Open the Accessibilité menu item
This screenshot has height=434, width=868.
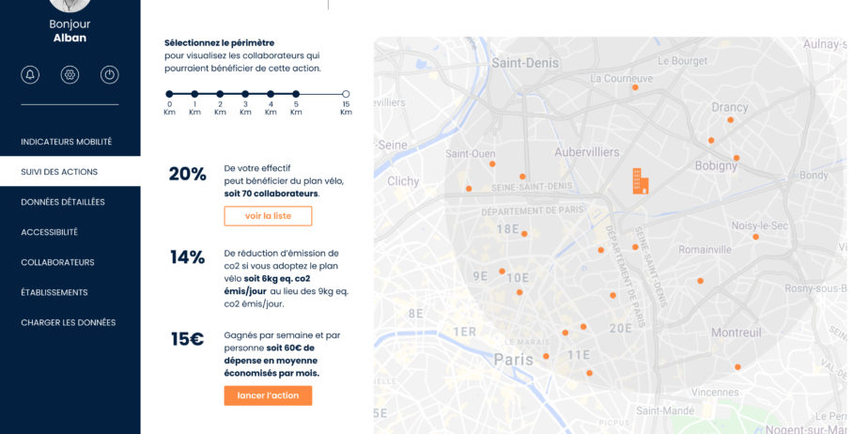49,232
